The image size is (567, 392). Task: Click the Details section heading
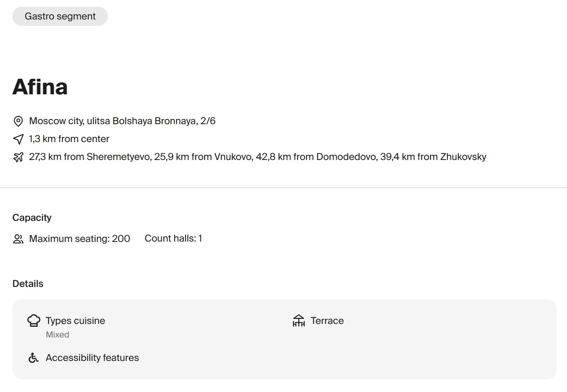coord(28,284)
